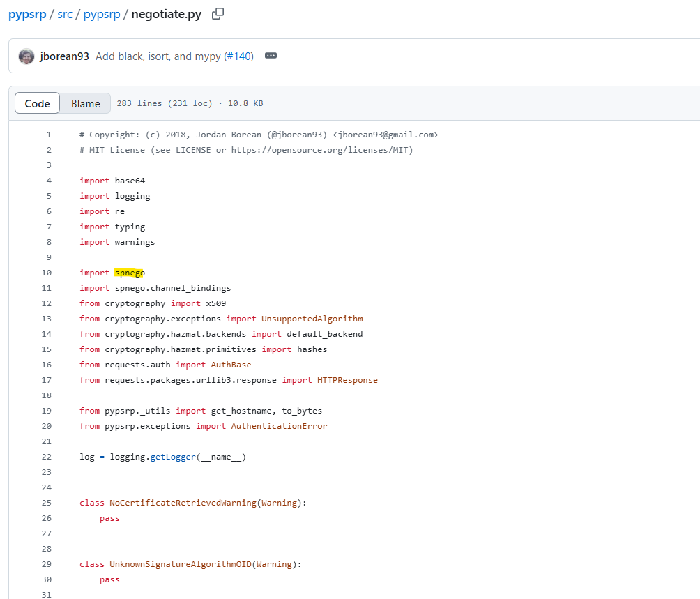Navigate to the src folder breadcrumb
The image size is (700, 599).
click(65, 14)
